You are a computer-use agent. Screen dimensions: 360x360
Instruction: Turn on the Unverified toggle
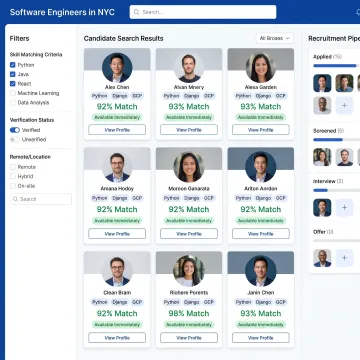click(15, 139)
